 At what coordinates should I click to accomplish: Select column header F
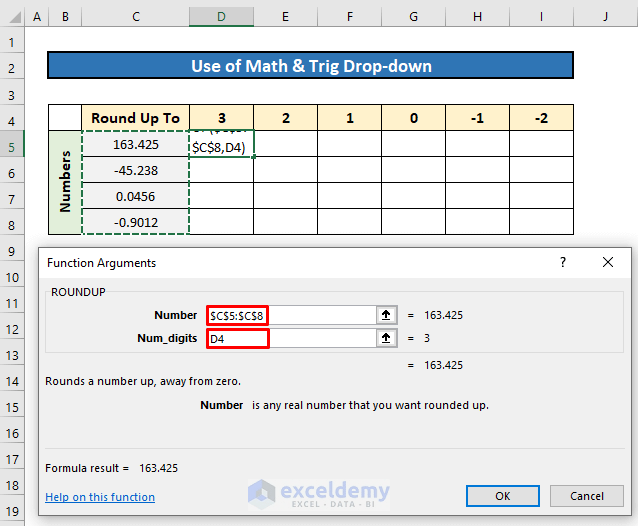pos(350,17)
